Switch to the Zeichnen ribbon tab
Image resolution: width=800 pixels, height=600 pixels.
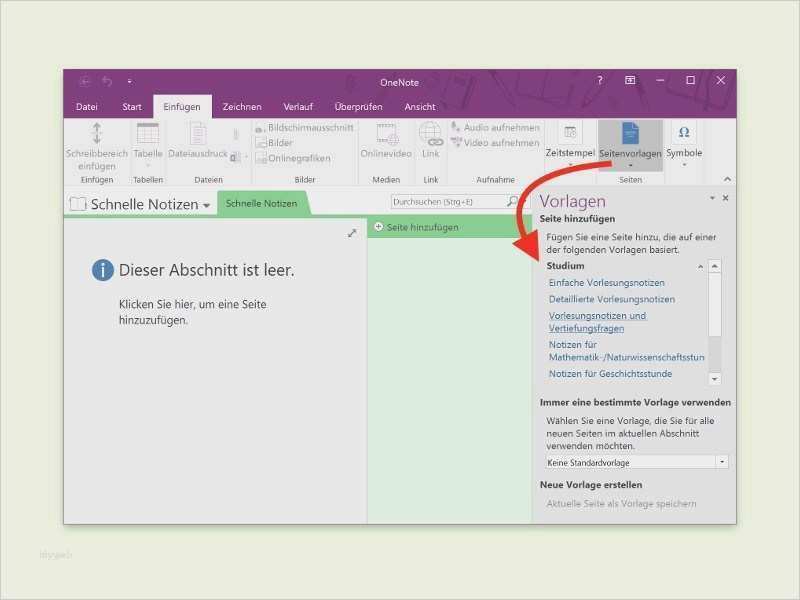[x=242, y=106]
